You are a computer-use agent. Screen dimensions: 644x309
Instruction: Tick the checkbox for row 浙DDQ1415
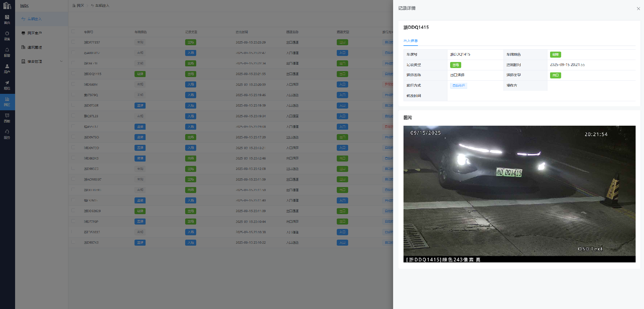tap(73, 74)
